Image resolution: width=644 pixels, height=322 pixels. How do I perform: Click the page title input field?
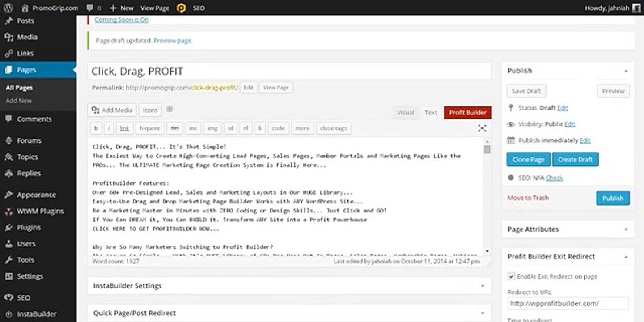click(x=289, y=71)
